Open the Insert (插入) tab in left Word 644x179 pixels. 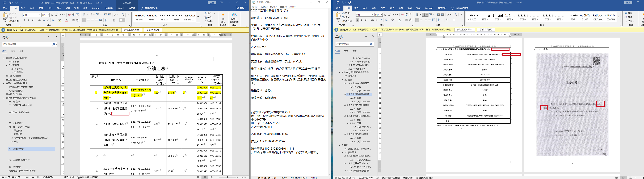pos(23,8)
